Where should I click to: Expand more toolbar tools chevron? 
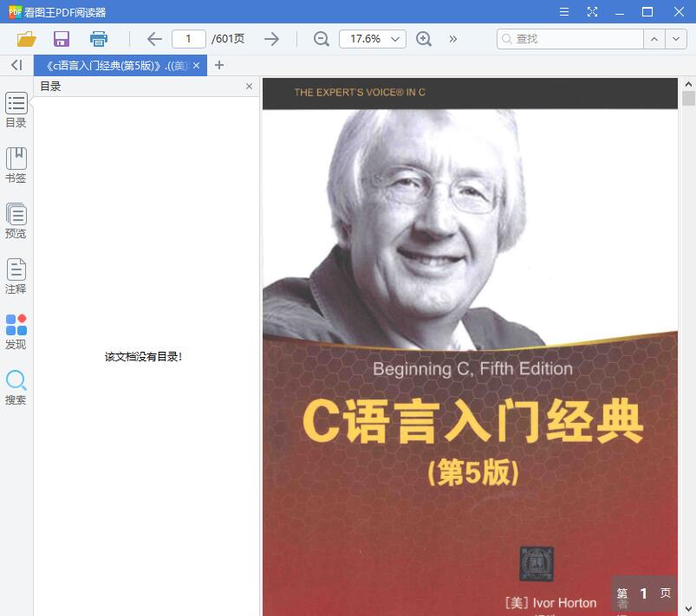452,39
